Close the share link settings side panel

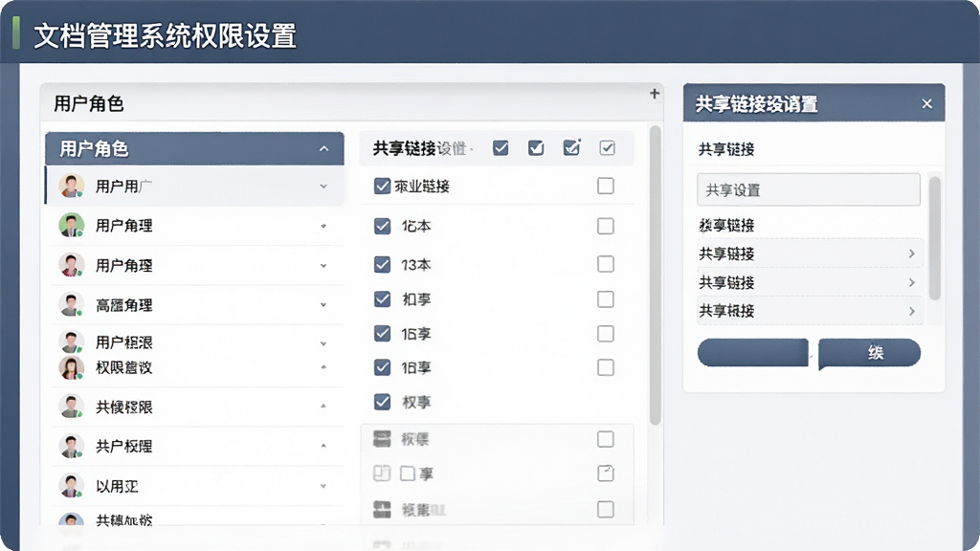tap(926, 103)
